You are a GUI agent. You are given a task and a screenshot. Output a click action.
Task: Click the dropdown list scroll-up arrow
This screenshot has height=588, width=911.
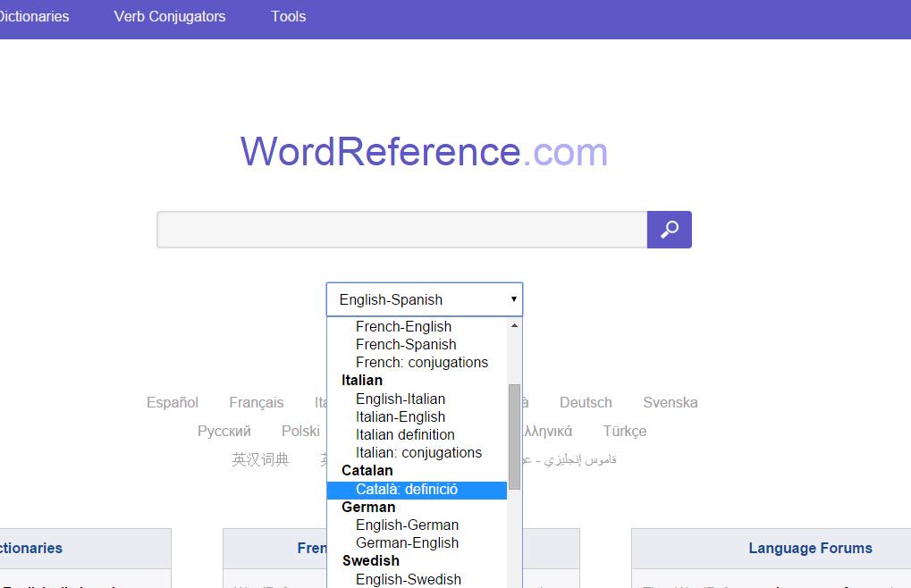[514, 325]
